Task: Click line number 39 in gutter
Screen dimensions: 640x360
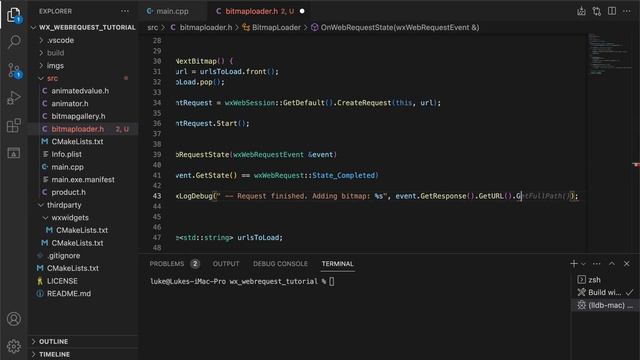Action: click(x=157, y=154)
